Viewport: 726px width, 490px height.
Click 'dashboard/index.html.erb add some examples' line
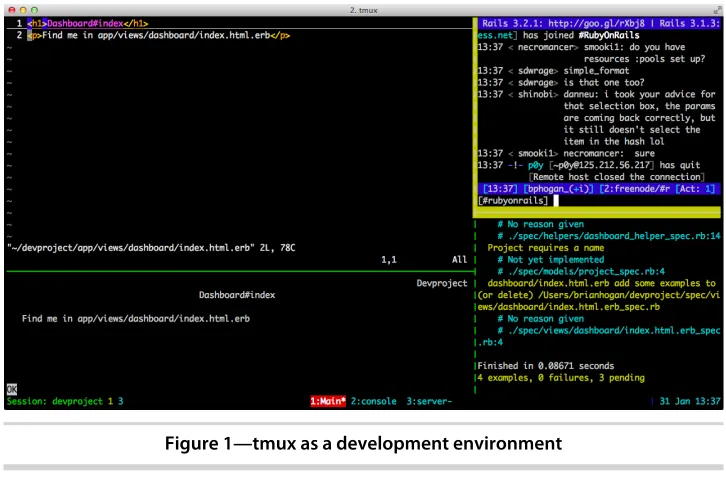601,283
